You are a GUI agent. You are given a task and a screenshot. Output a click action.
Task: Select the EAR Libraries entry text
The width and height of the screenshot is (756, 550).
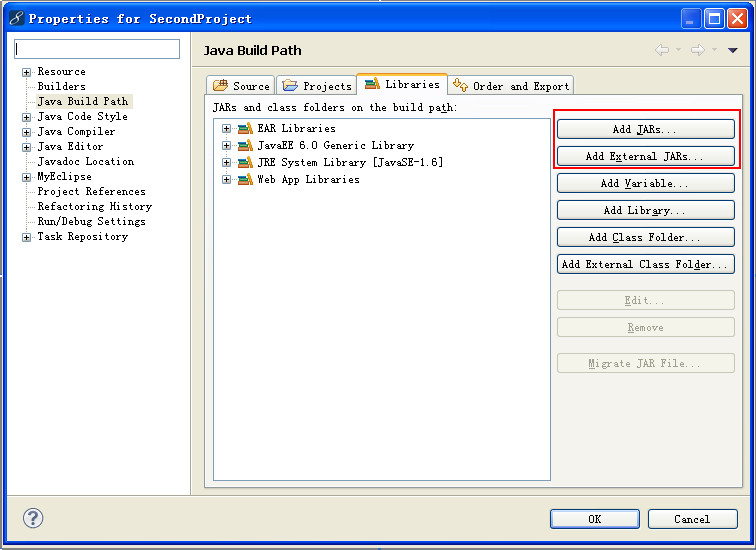point(297,128)
